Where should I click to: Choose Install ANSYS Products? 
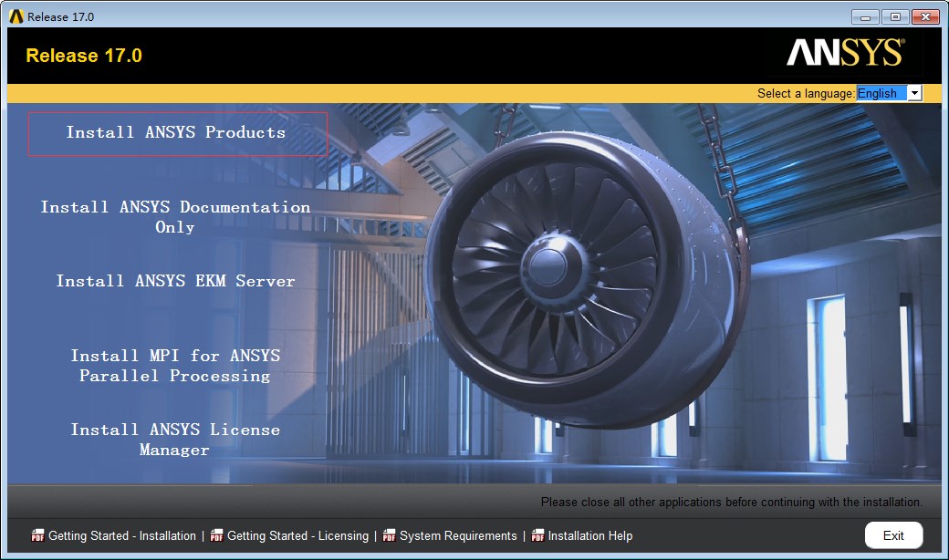click(x=176, y=133)
